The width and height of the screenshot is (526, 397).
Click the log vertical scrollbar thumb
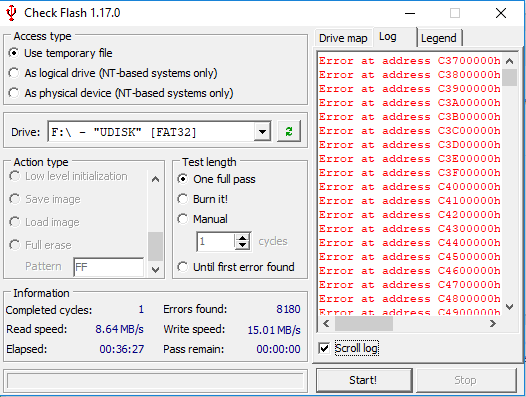coord(509,78)
